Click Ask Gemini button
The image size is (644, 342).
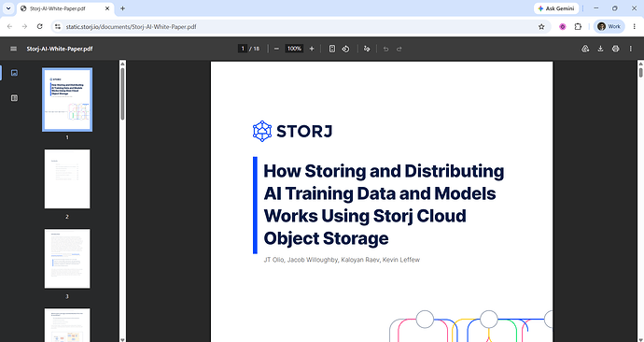pyautogui.click(x=556, y=8)
